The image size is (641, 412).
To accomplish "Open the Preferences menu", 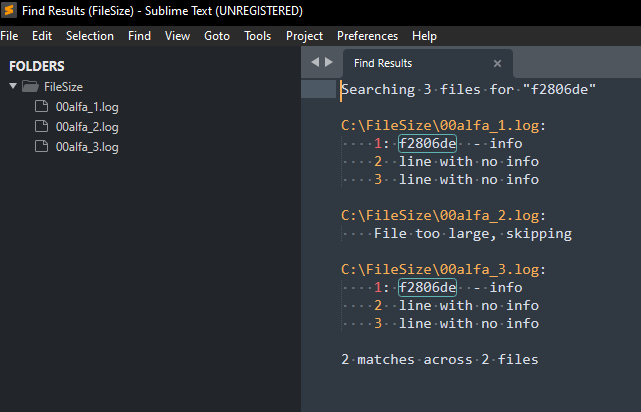I will pyautogui.click(x=368, y=36).
